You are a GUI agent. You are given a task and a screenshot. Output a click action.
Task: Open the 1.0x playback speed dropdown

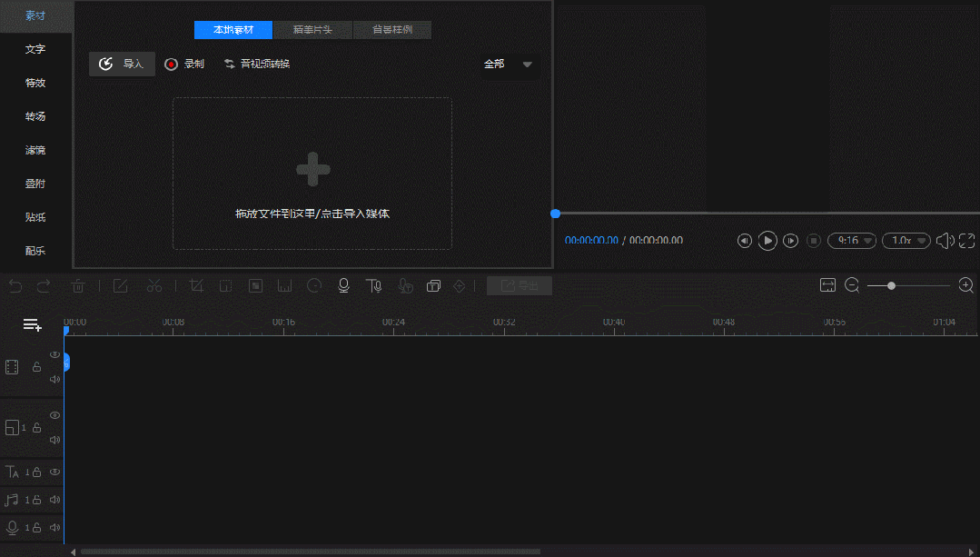(x=906, y=241)
